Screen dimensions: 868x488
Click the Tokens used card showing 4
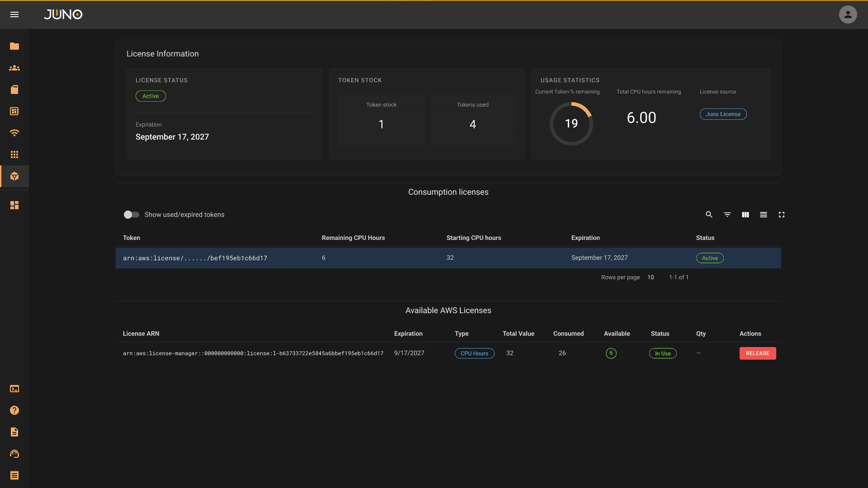473,120
